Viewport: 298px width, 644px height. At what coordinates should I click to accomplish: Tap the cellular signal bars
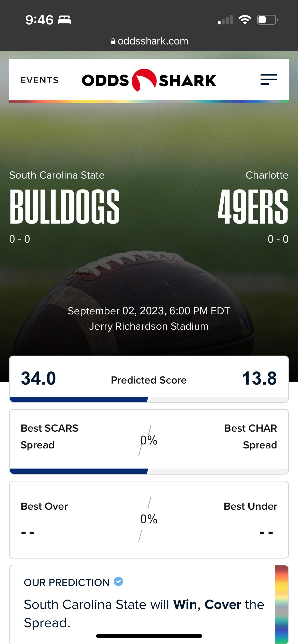click(x=225, y=20)
